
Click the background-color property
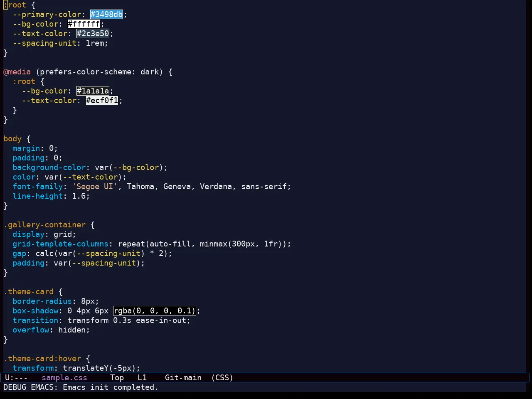pos(49,167)
